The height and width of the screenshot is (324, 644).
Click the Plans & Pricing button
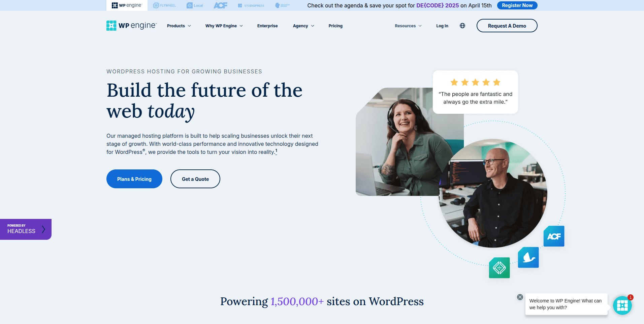134,179
